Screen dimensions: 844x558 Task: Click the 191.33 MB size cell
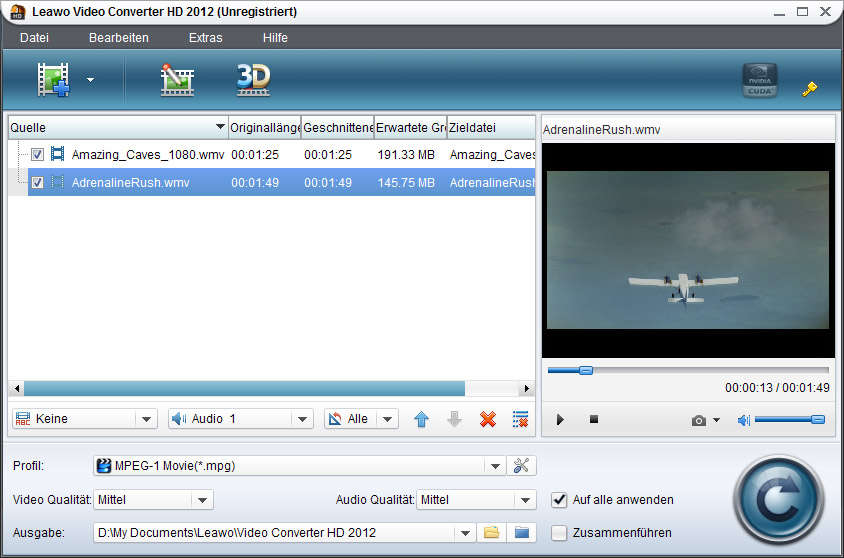[406, 154]
